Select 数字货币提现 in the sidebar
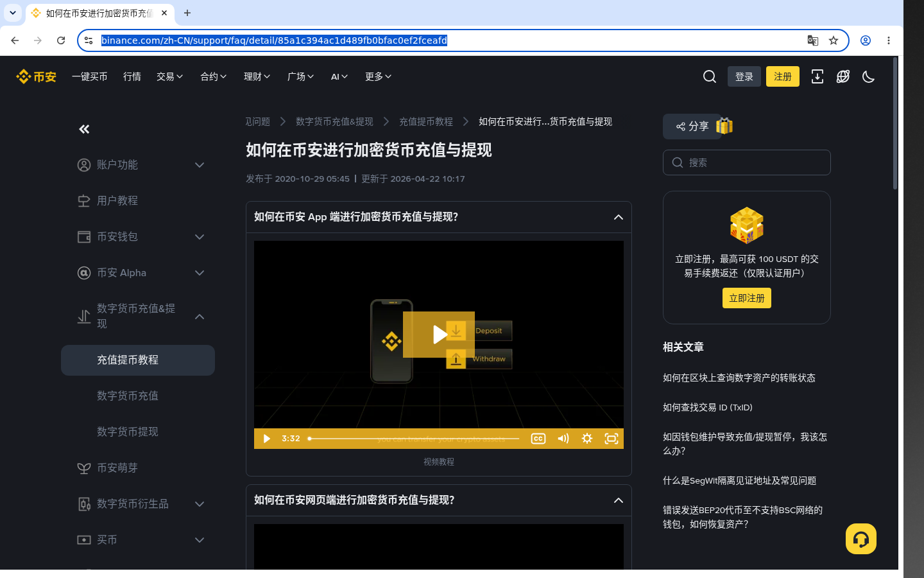The image size is (924, 578). [138, 432]
